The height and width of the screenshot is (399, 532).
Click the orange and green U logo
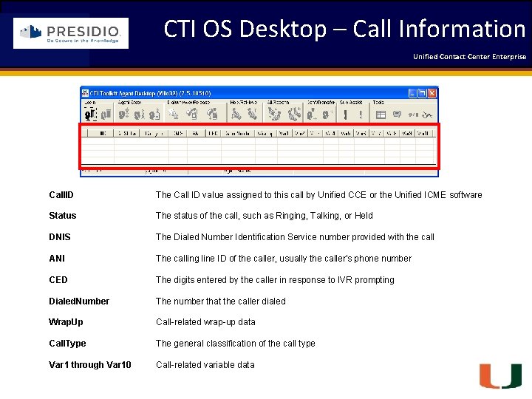(500, 375)
